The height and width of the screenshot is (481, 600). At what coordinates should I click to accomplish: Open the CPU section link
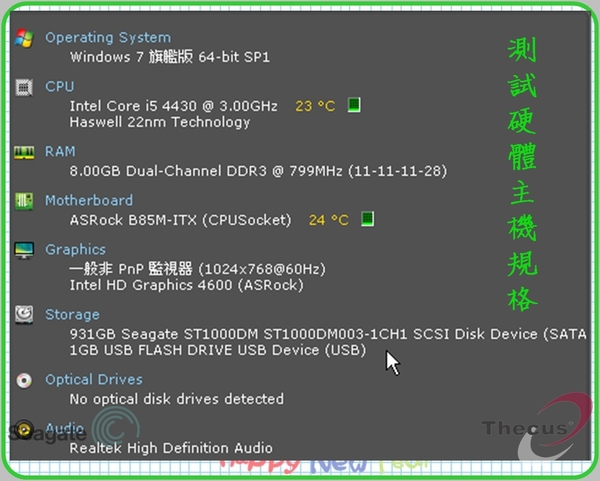pos(60,86)
